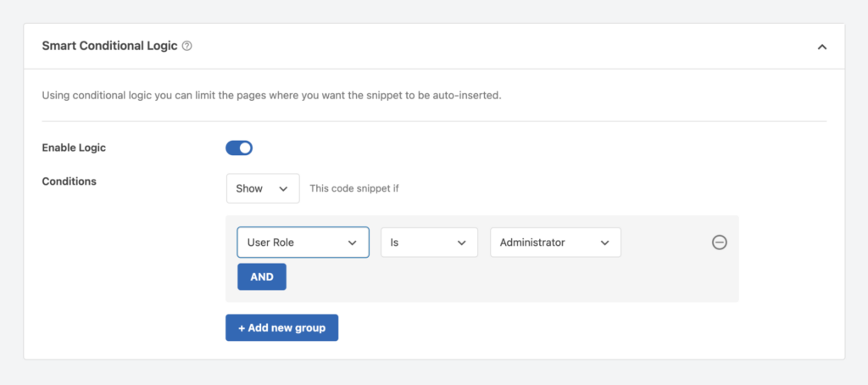The width and height of the screenshot is (868, 385).
Task: Click the Add new group button
Action: [281, 328]
